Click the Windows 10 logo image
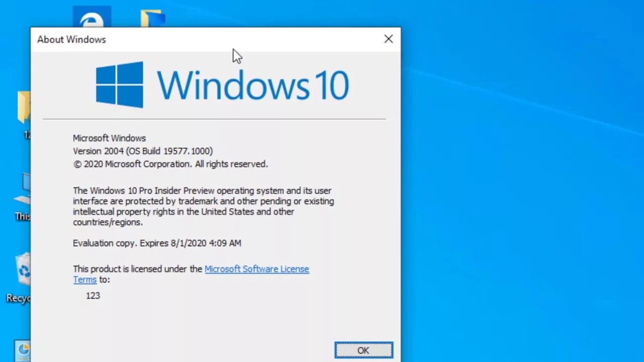The width and height of the screenshot is (644, 362). [222, 84]
